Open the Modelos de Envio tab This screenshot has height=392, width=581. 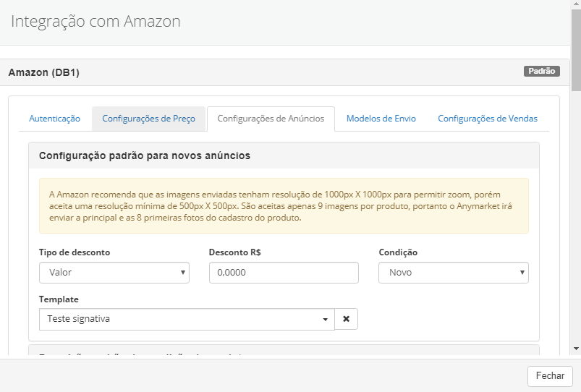coord(381,119)
